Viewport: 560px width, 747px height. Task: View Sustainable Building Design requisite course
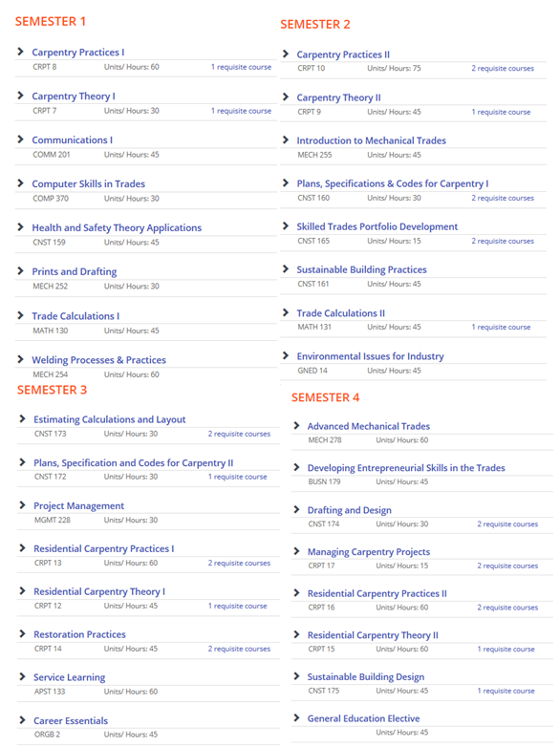(506, 691)
